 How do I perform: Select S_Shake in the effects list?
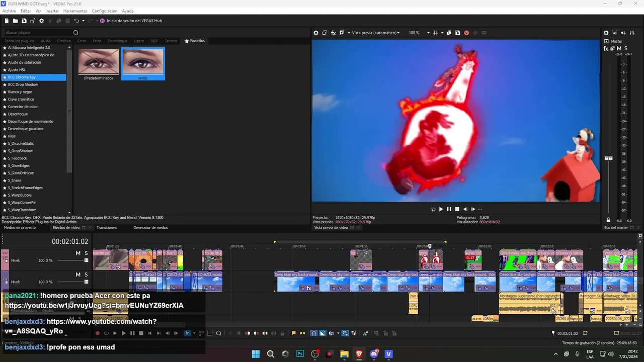point(15,180)
